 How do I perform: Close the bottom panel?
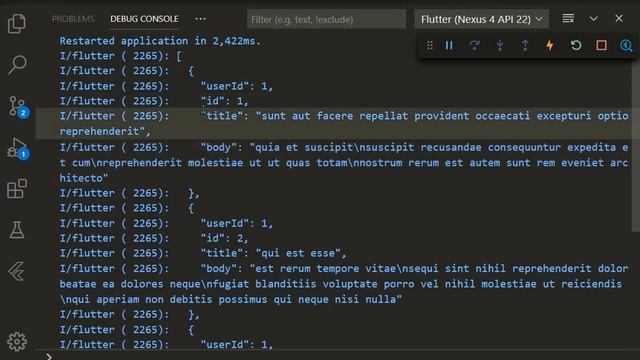click(619, 18)
